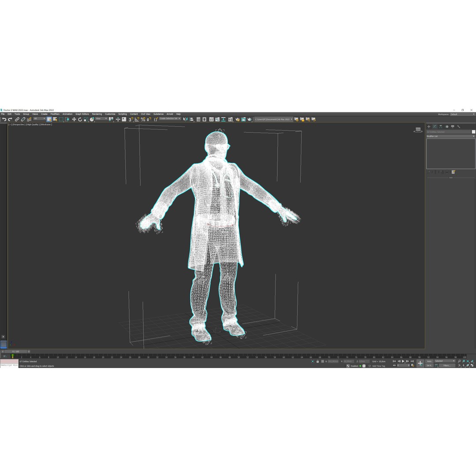476x476 pixels.
Task: Click the ViewCube in the viewport corner
Action: click(x=418, y=130)
